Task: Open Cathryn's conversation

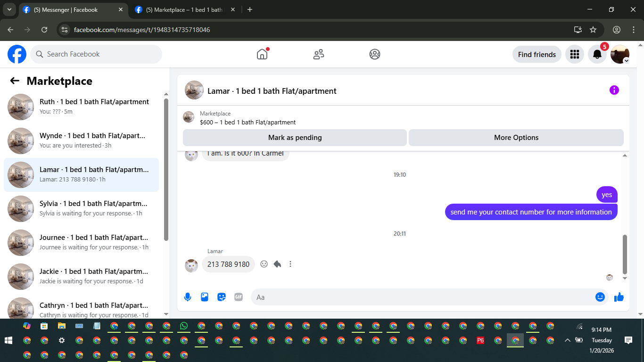Action: [x=81, y=307]
